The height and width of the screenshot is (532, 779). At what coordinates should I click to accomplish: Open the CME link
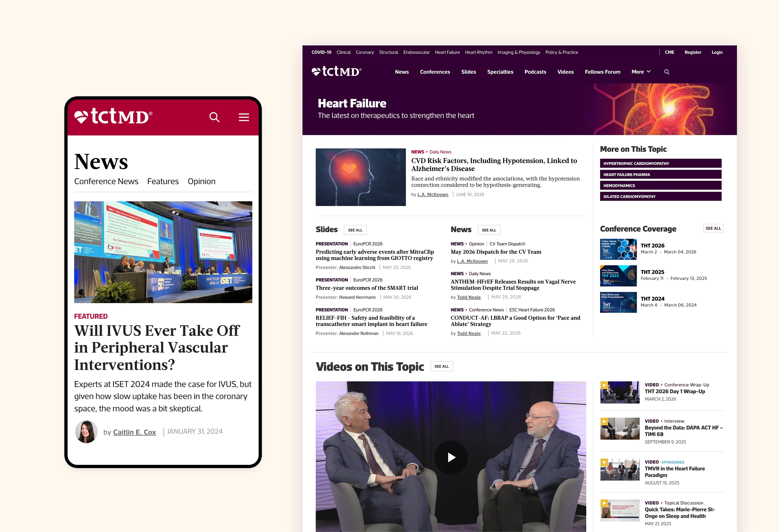(x=669, y=52)
